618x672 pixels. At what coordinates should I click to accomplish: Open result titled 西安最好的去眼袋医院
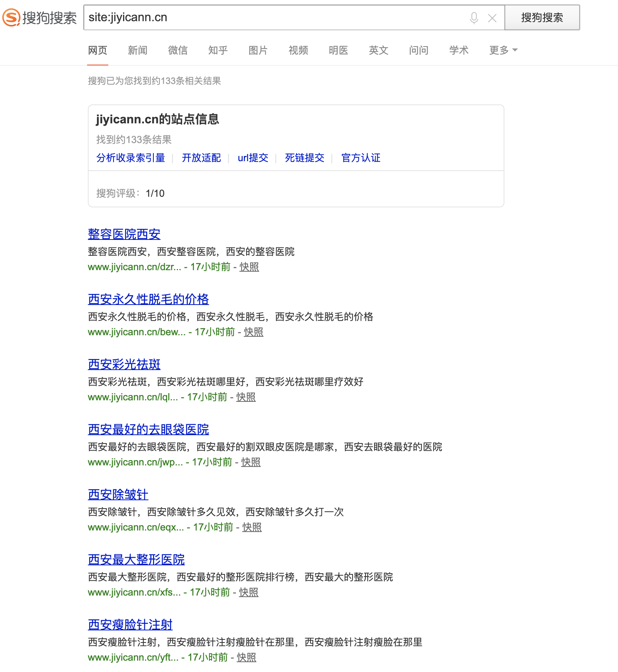click(148, 429)
